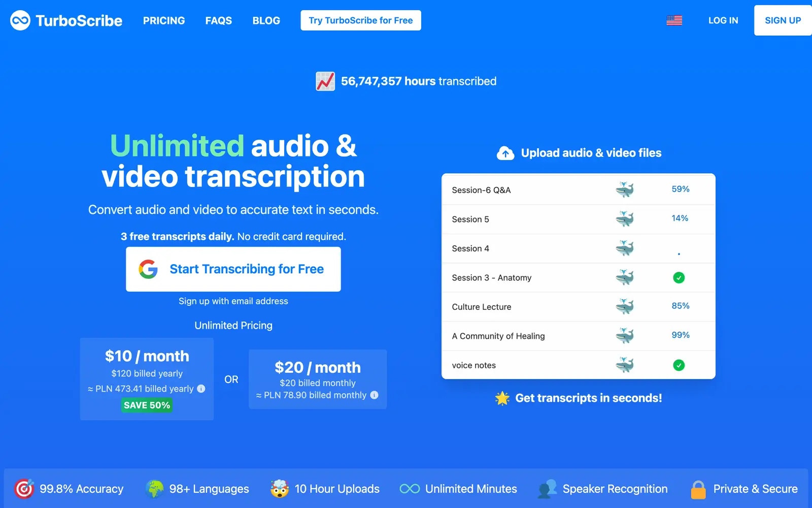Click LOG IN in the header
The width and height of the screenshot is (812, 508).
723,21
